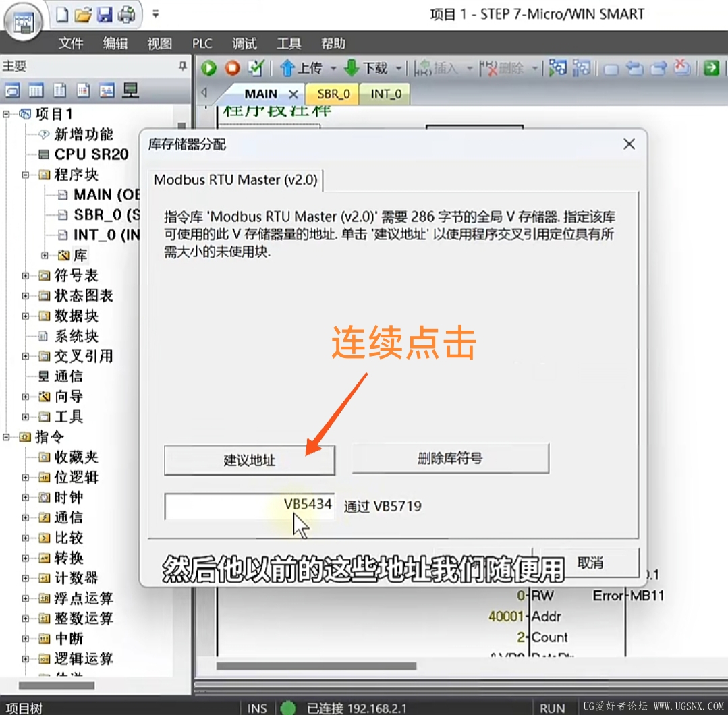
Task: Save project with floppy disk icon
Action: [105, 14]
